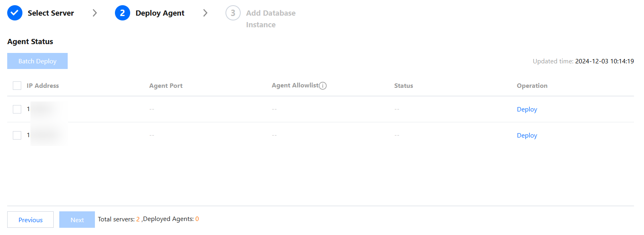Screen dimensions: 644x235
Task: Open the Deploy Agent step label
Action: point(160,13)
